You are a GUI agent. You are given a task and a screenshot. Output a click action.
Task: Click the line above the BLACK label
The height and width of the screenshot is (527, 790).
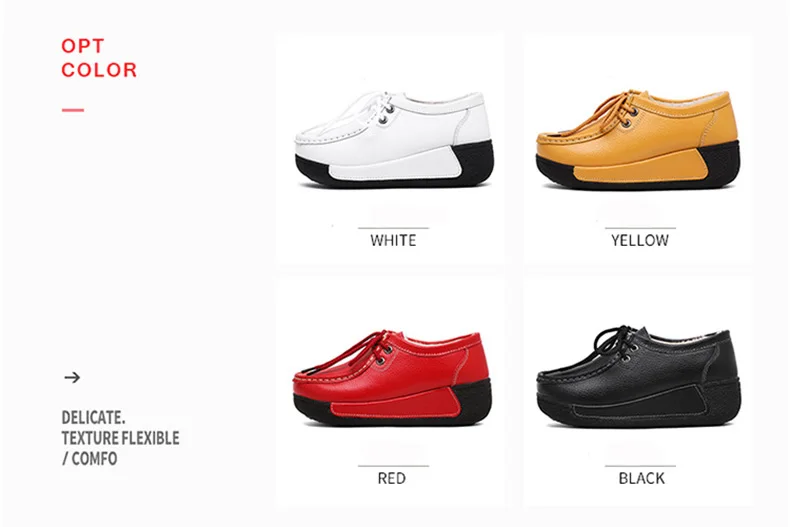[x=640, y=466]
